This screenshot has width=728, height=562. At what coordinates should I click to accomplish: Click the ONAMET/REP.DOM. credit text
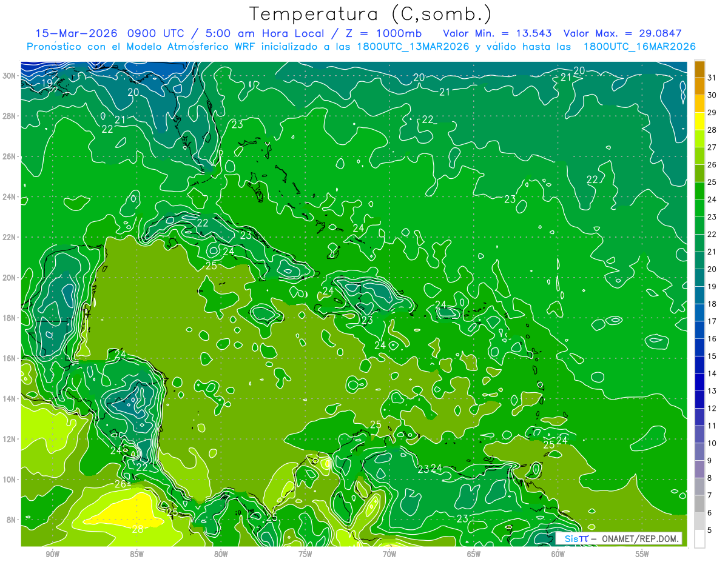coord(639,538)
